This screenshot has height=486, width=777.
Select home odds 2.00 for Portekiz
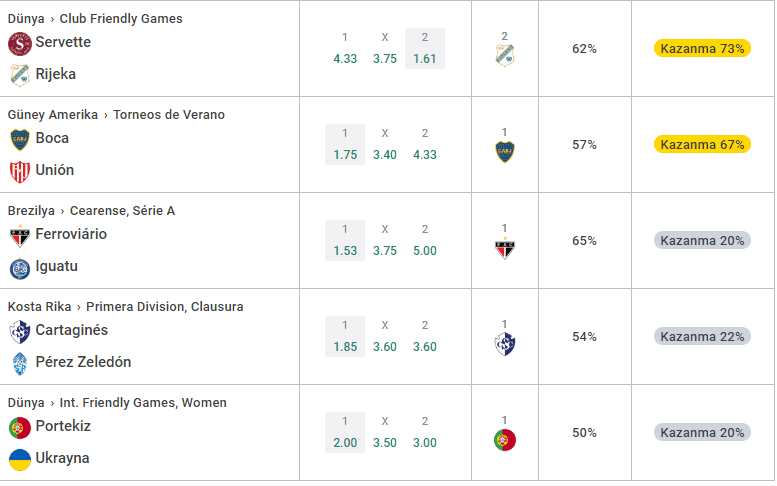[x=345, y=432]
